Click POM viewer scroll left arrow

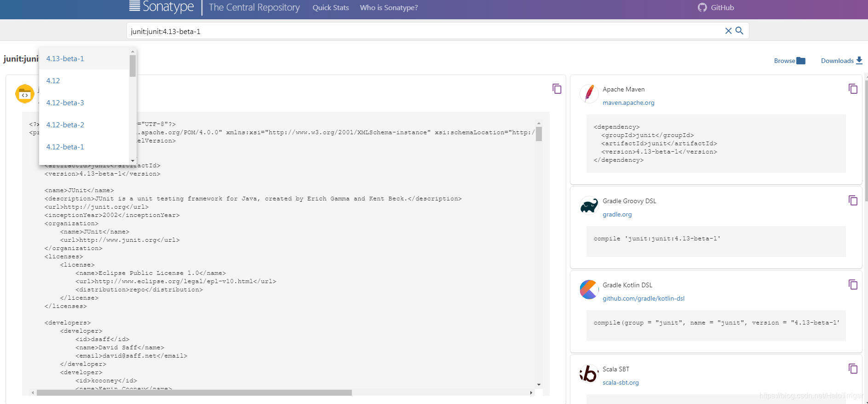point(33,393)
